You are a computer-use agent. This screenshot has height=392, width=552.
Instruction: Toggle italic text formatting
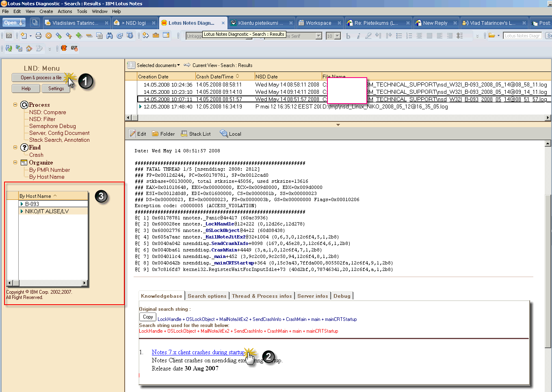[x=358, y=36]
